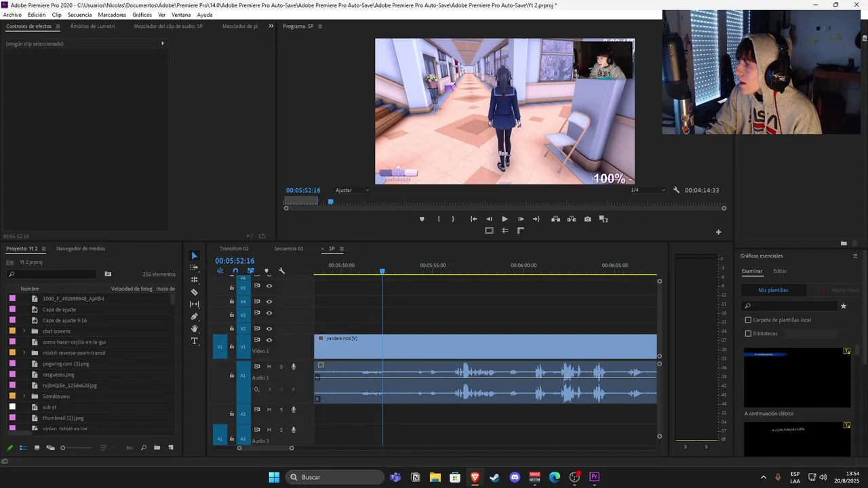
Task: Switch to Editar tab in Essential Graphics
Action: 781,271
